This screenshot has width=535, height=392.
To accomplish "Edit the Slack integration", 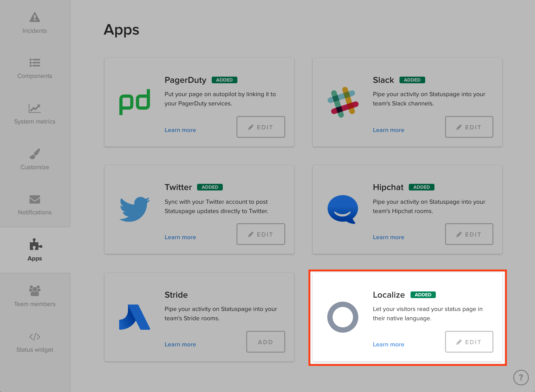I will (469, 127).
